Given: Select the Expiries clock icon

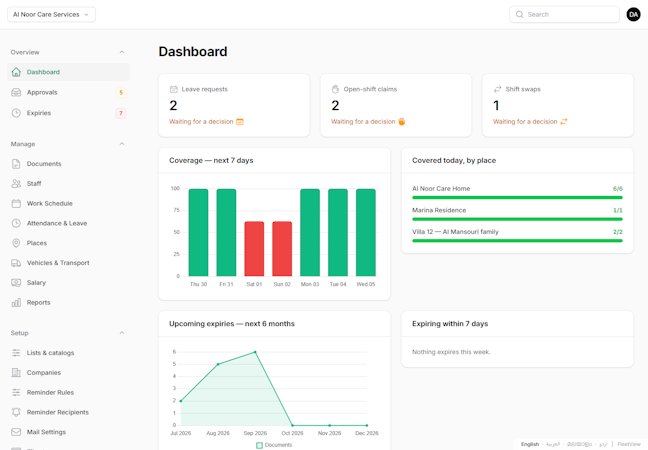Looking at the screenshot, I should click(x=16, y=113).
